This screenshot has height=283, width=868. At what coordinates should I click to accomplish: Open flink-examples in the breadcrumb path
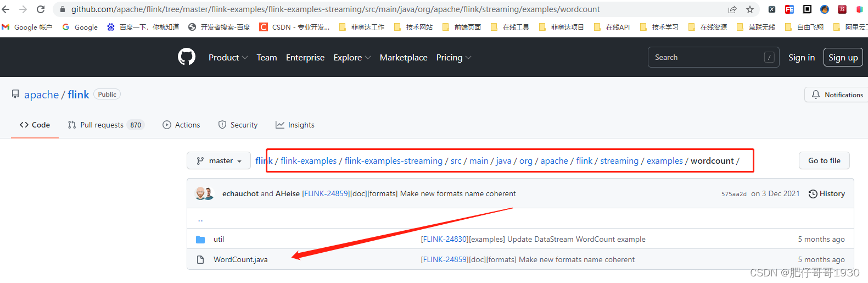(309, 160)
